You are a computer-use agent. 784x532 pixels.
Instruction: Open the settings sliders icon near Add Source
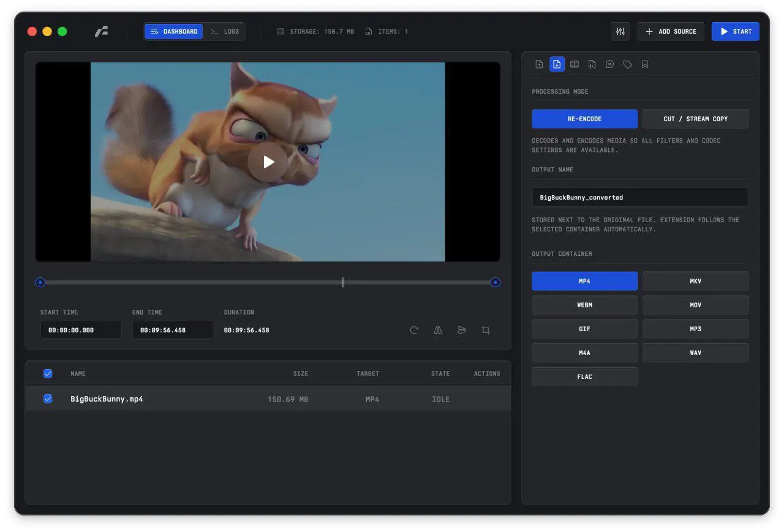(x=620, y=31)
